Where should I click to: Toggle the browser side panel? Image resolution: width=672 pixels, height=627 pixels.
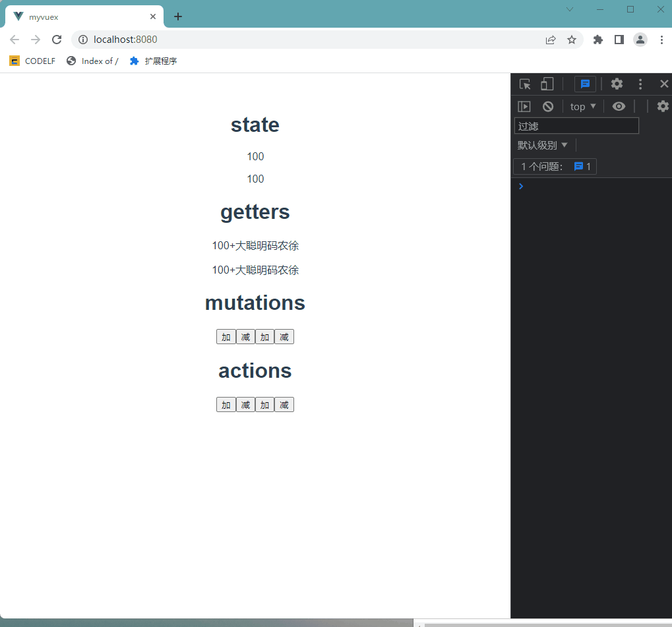coord(619,40)
